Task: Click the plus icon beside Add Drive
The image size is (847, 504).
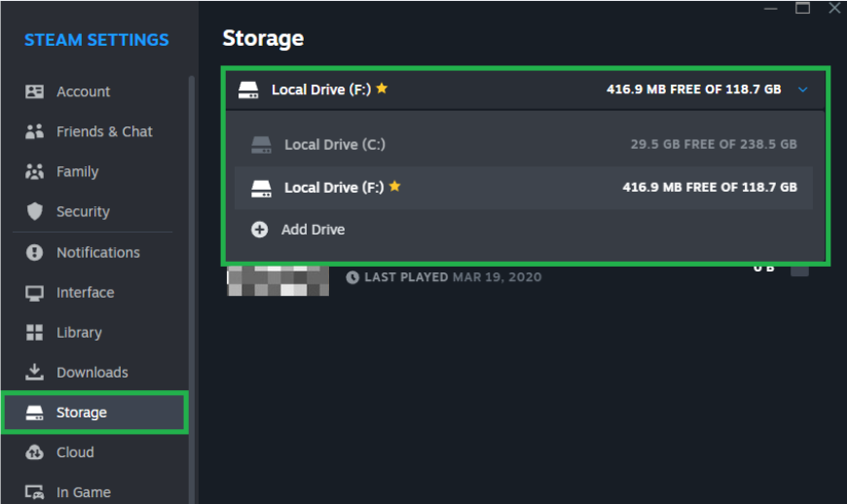Action: pos(260,230)
